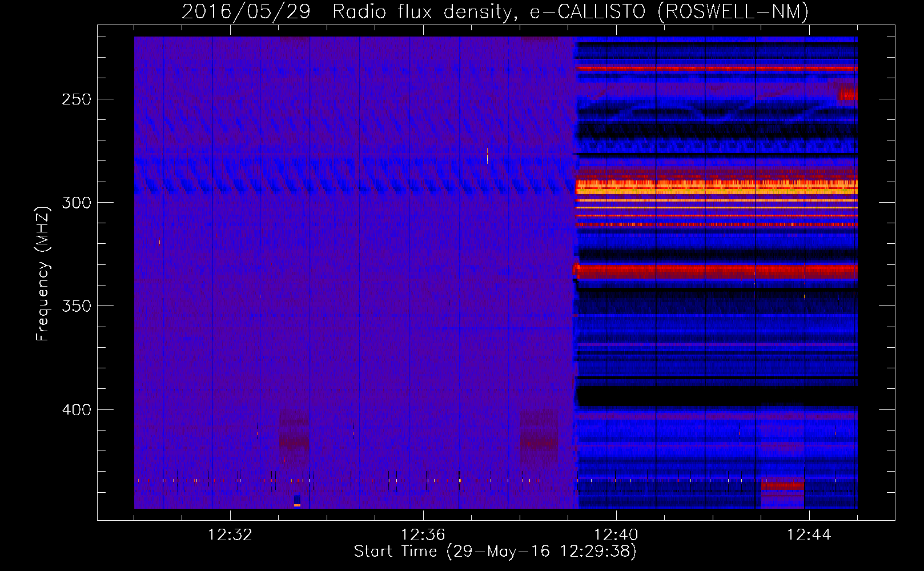
Task: Click the 250 frequency tick label
Action: coord(77,99)
